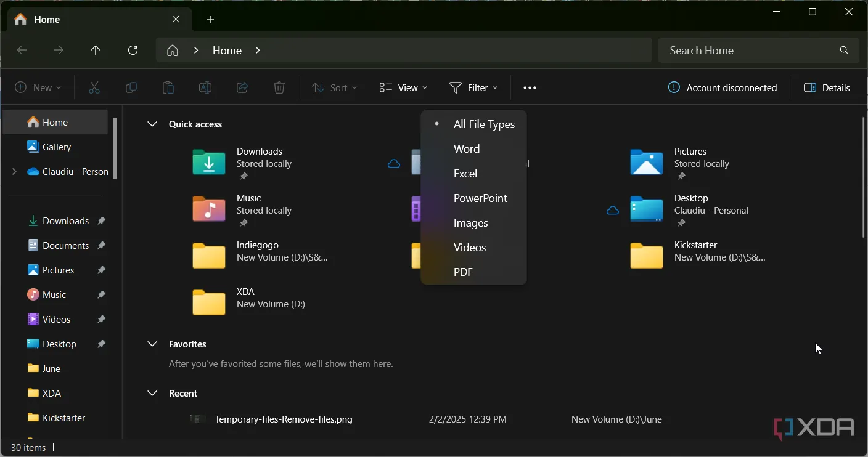Select All File Types filter option

(x=473, y=124)
